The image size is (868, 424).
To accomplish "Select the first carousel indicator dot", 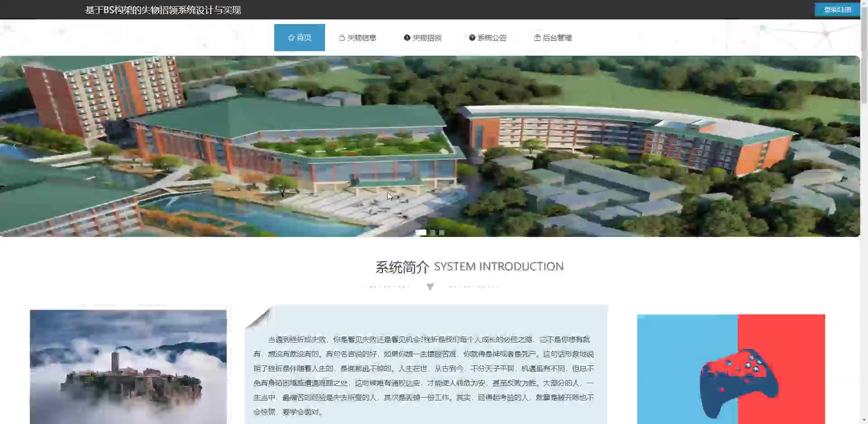I will (421, 232).
